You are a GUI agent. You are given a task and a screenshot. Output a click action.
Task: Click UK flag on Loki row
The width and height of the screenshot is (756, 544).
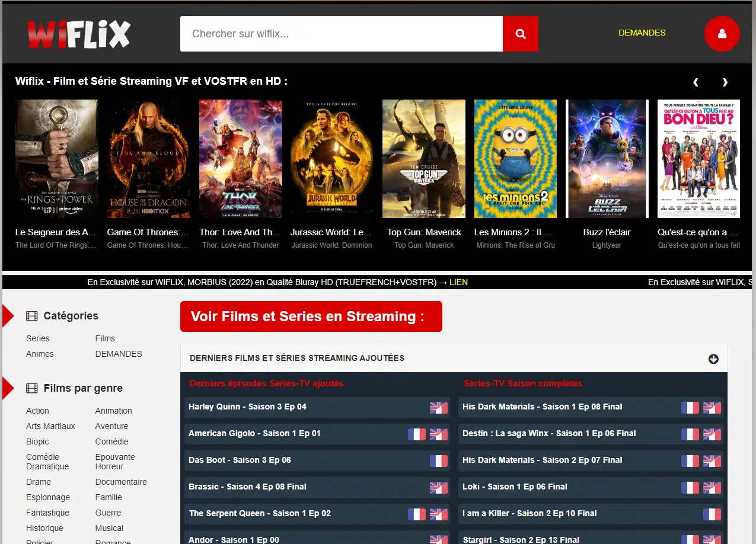pos(712,488)
